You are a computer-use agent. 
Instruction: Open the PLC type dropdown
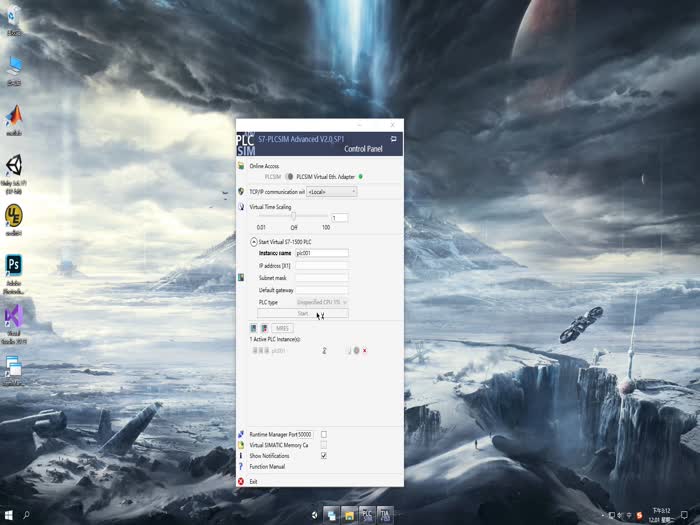[x=322, y=302]
